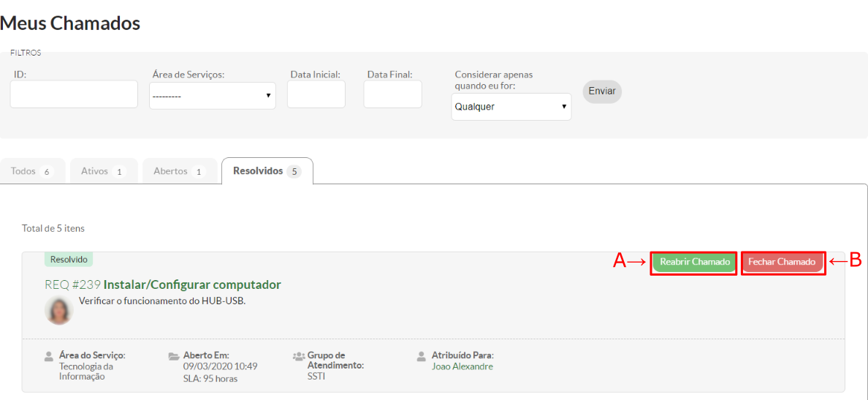Screen dimensions: 868x400
Task: Click the requester avatar photo
Action: point(58,310)
